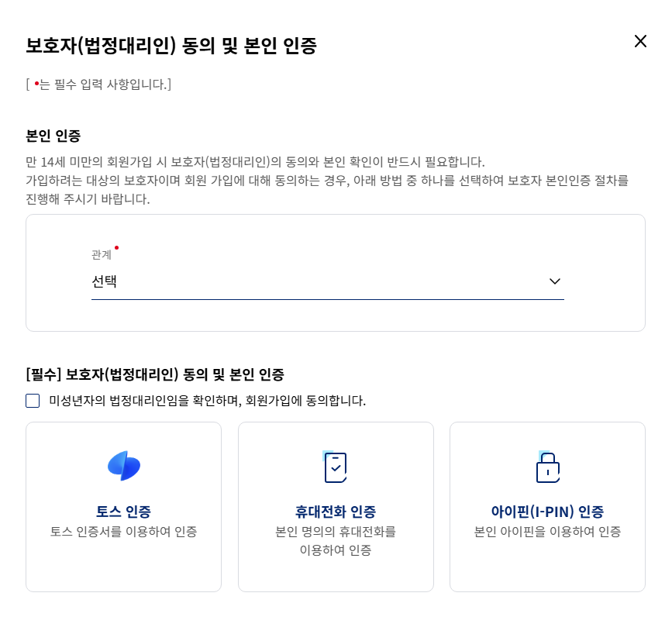Click the mobile phone verification icon

click(335, 467)
